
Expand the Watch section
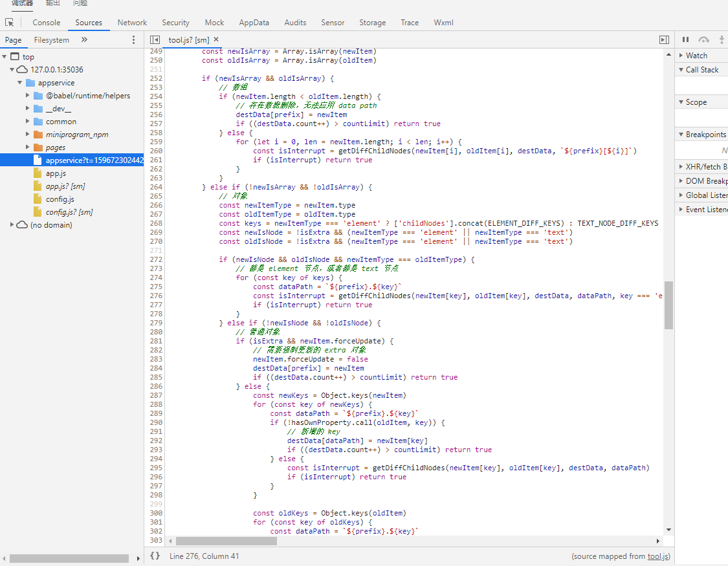coord(695,55)
